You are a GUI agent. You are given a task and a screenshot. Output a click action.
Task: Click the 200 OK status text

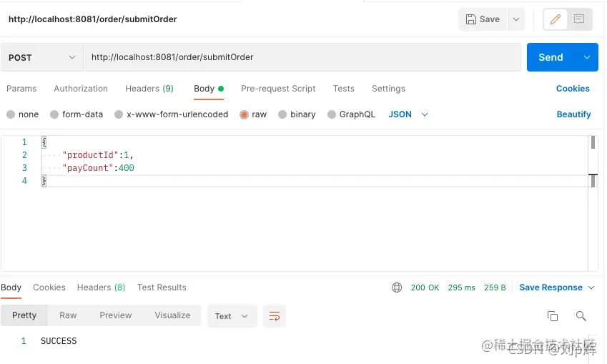click(425, 287)
